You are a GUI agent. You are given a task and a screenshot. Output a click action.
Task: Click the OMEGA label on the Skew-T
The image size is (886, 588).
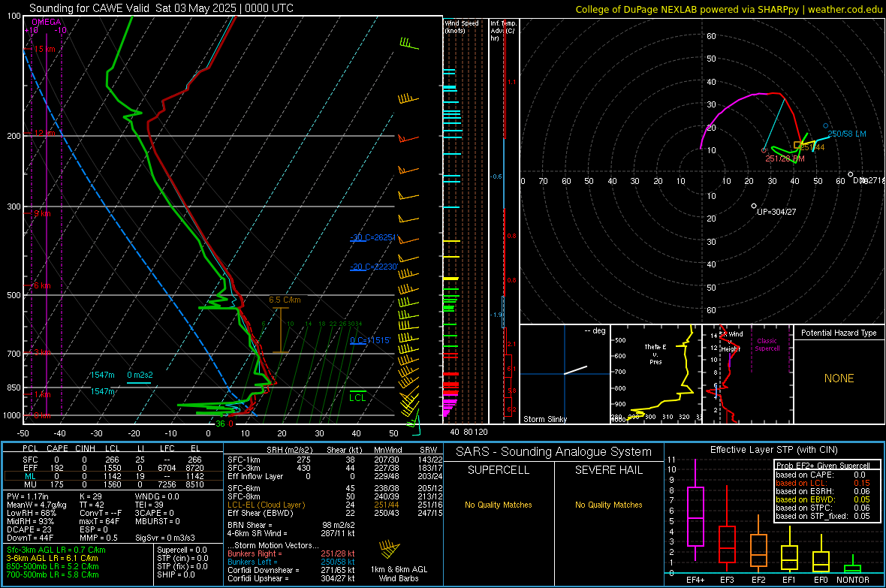click(47, 22)
